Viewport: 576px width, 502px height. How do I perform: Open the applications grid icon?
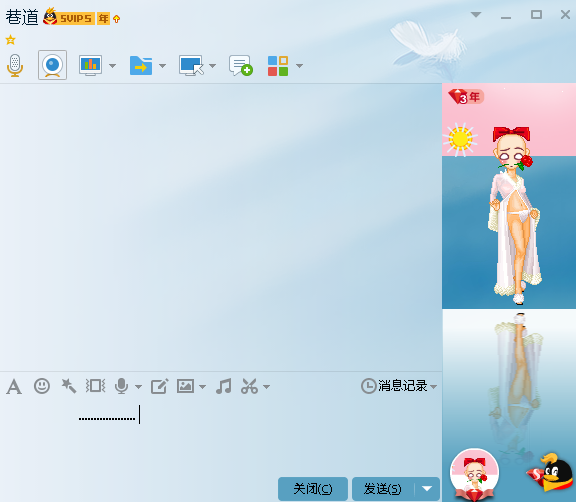[x=278, y=66]
